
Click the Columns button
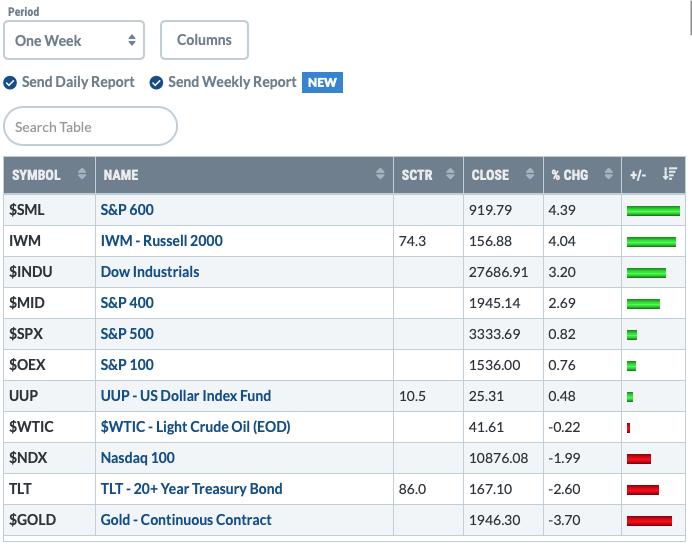[x=204, y=40]
